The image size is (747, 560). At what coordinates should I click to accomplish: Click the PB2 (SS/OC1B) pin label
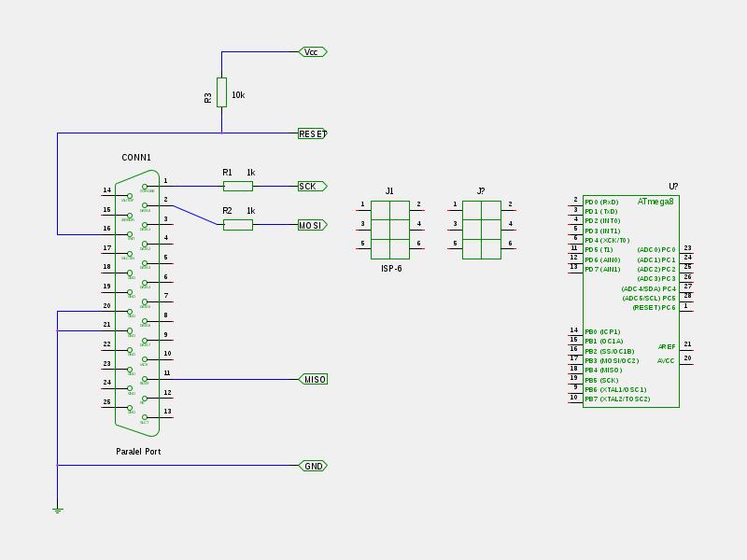point(610,352)
